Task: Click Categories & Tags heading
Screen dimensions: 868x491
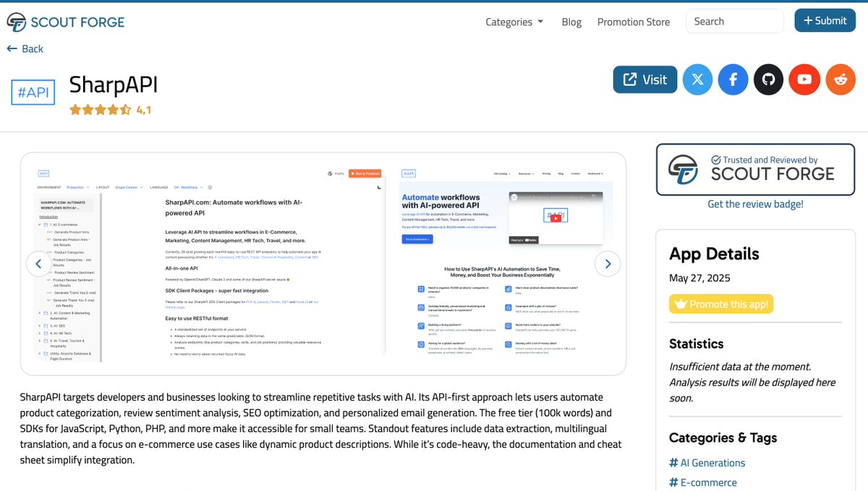Action: 723,437
